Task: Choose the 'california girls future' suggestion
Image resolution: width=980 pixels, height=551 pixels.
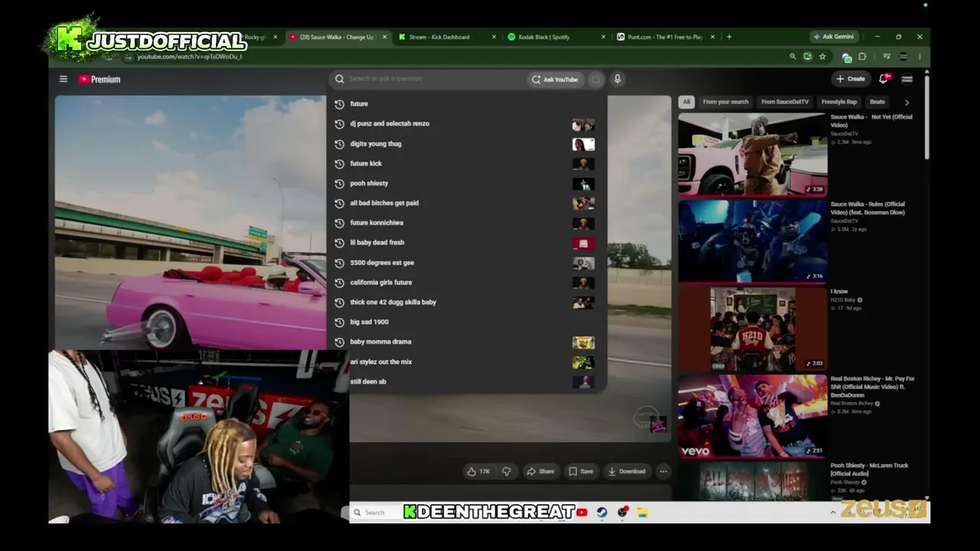Action: [466, 282]
